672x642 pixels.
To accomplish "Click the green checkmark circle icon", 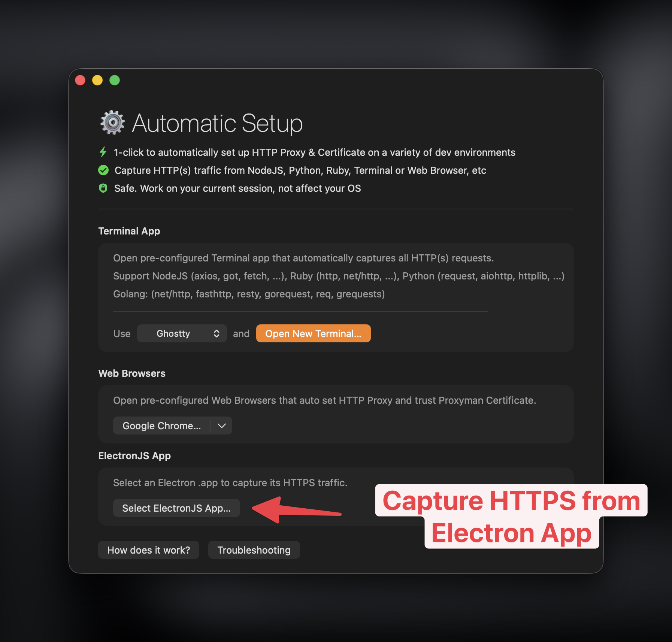I will [x=103, y=170].
